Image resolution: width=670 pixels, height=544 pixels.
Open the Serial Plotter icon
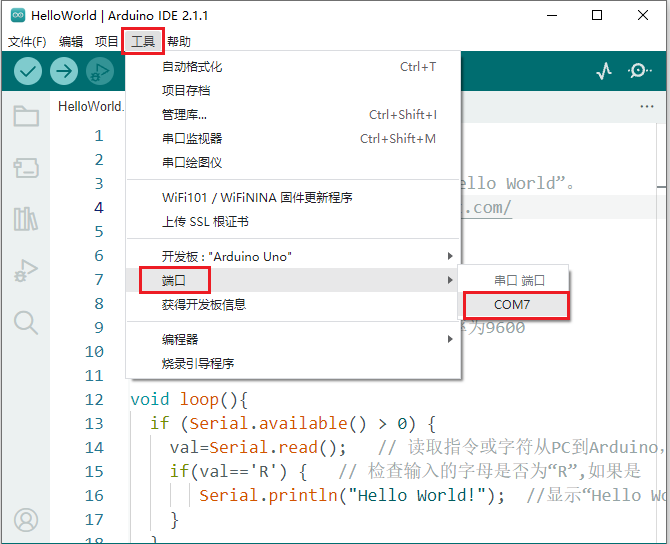pos(604,71)
